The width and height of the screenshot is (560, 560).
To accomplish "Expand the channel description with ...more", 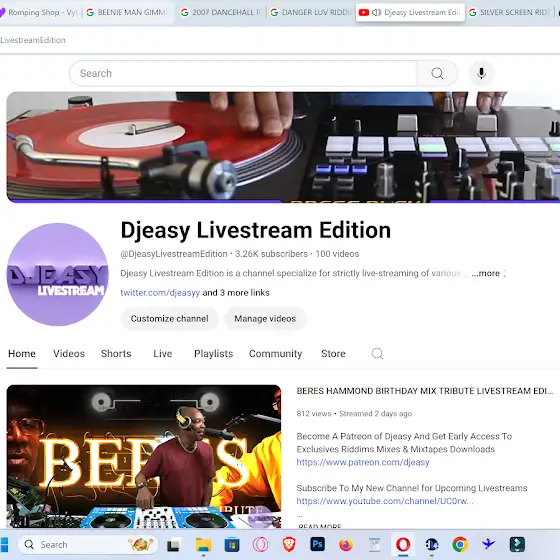I will point(485,274).
